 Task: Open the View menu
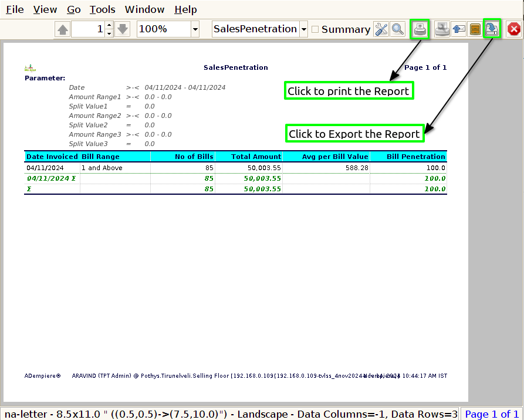(45, 10)
